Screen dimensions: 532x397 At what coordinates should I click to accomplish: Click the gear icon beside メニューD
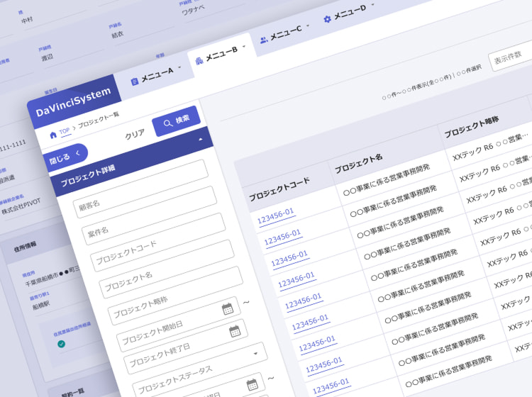coord(327,19)
